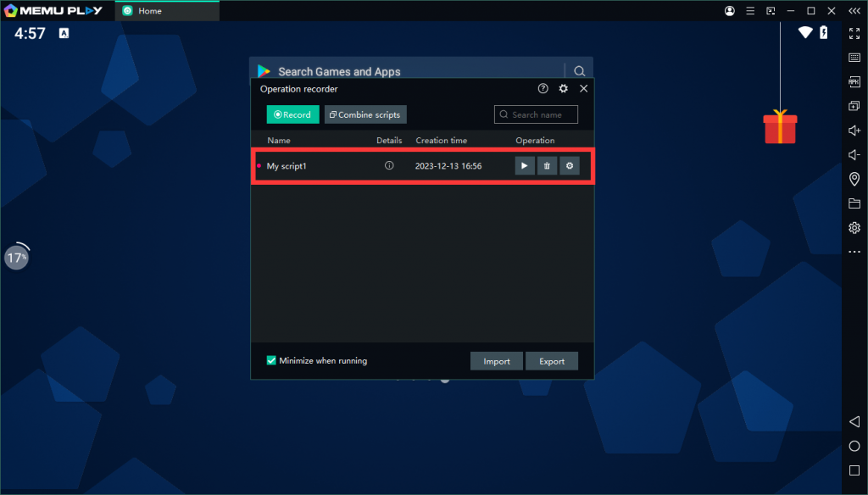Toggle the Record button

(292, 114)
